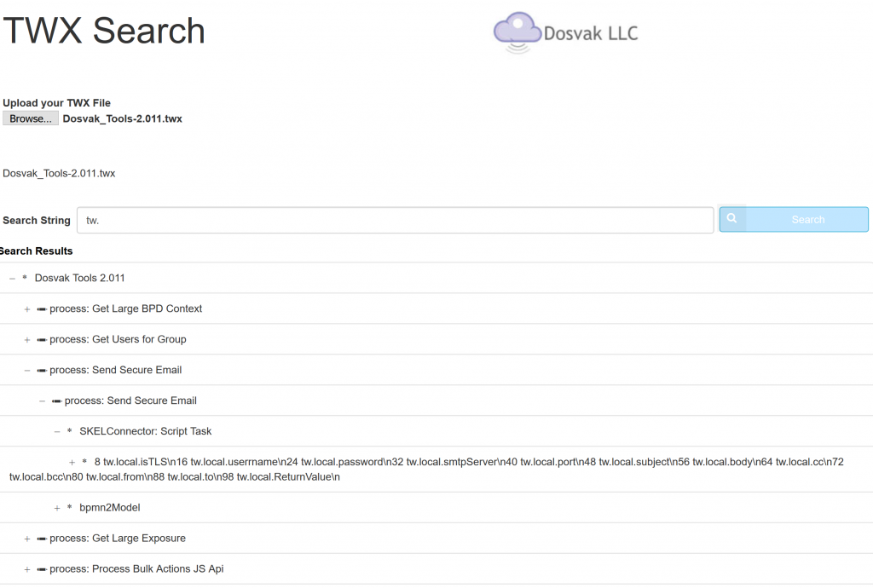The image size is (873, 588).
Task: Select SKELConnector: Script Task label
Action: [145, 431]
